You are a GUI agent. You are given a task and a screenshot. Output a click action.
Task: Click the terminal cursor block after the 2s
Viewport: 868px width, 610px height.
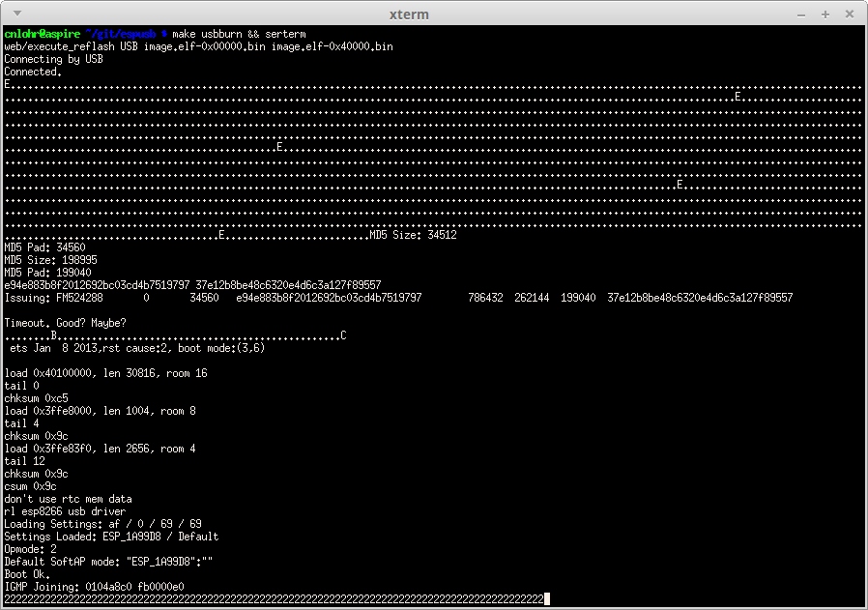pyautogui.click(x=547, y=599)
